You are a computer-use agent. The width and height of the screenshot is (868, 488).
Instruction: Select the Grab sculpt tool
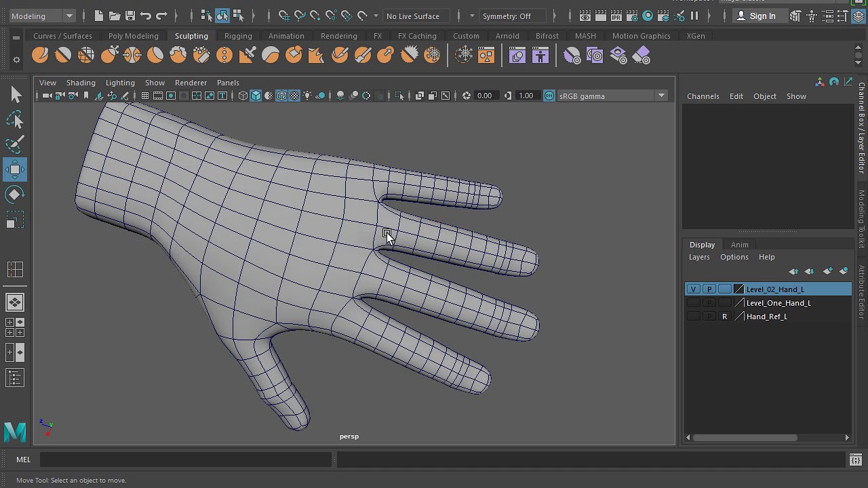(x=109, y=56)
